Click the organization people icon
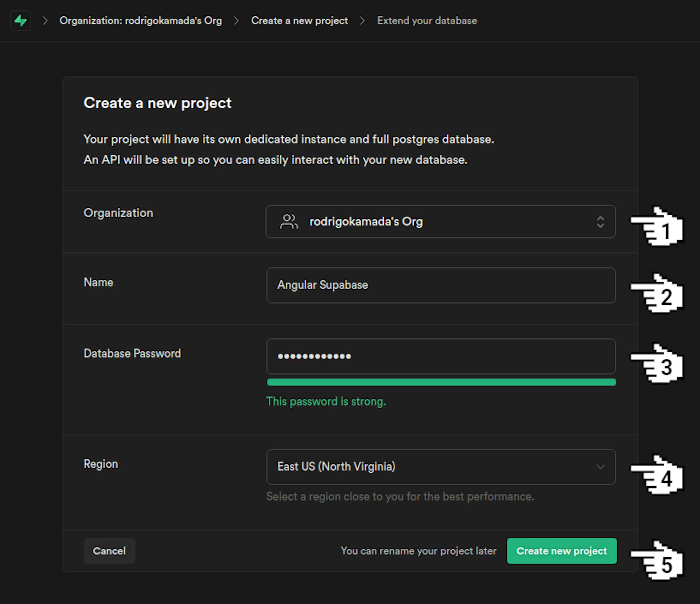 pos(289,222)
